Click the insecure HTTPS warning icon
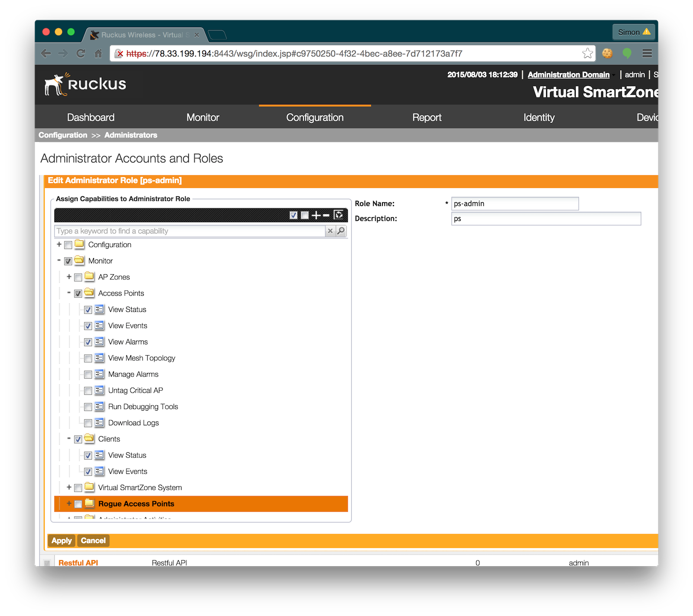This screenshot has width=693, height=616. pyautogui.click(x=119, y=54)
